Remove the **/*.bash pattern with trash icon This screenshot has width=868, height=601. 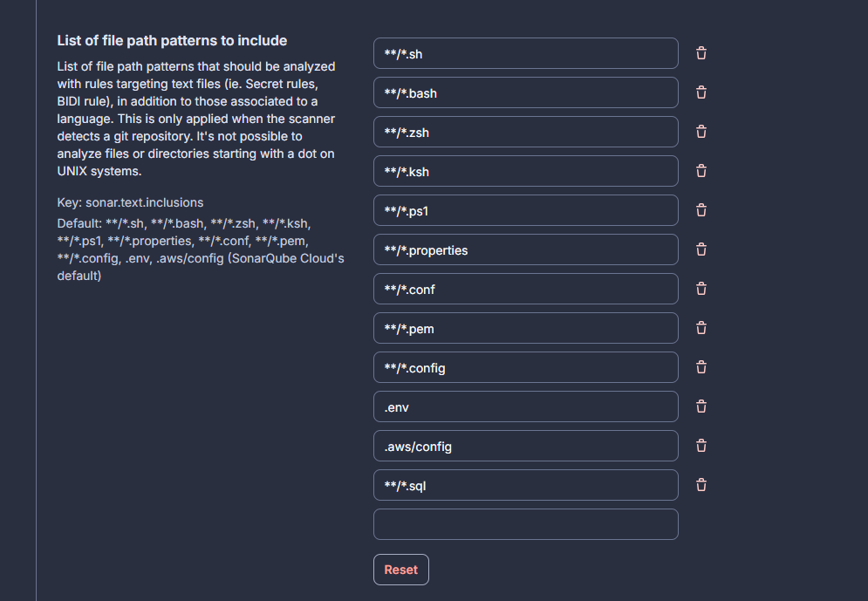coord(701,92)
